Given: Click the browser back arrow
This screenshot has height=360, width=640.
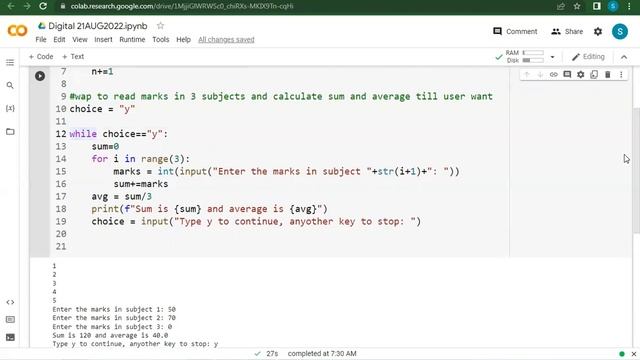Looking at the screenshot, I should click(11, 6).
